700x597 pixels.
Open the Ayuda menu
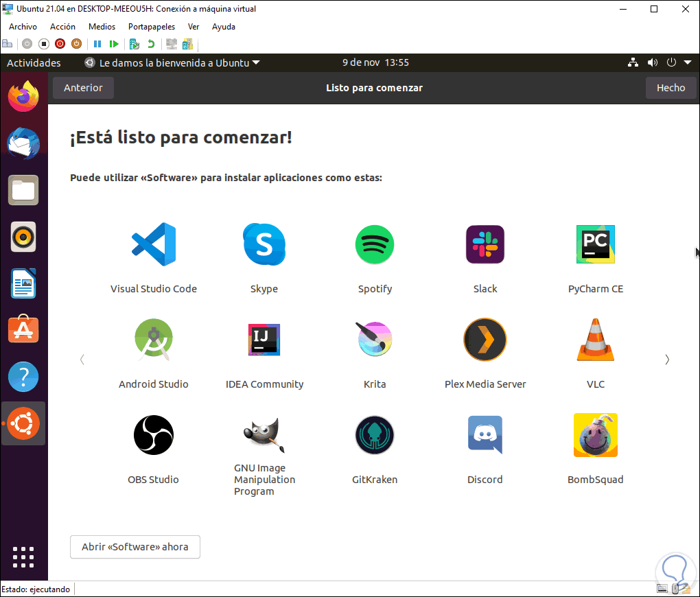[224, 27]
